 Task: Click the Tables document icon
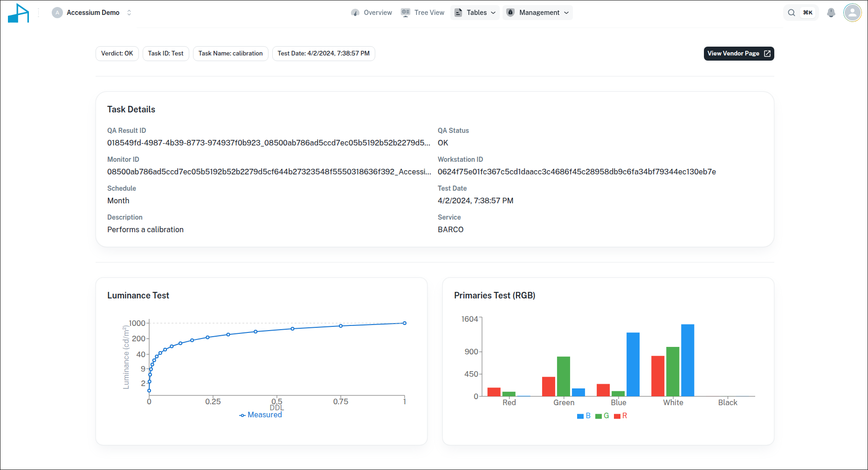coord(458,13)
